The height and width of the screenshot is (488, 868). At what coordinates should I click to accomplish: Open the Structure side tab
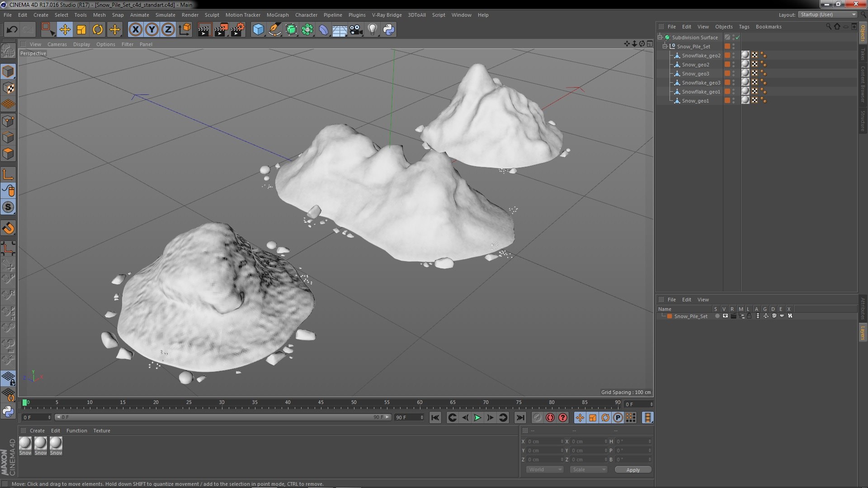(863, 121)
